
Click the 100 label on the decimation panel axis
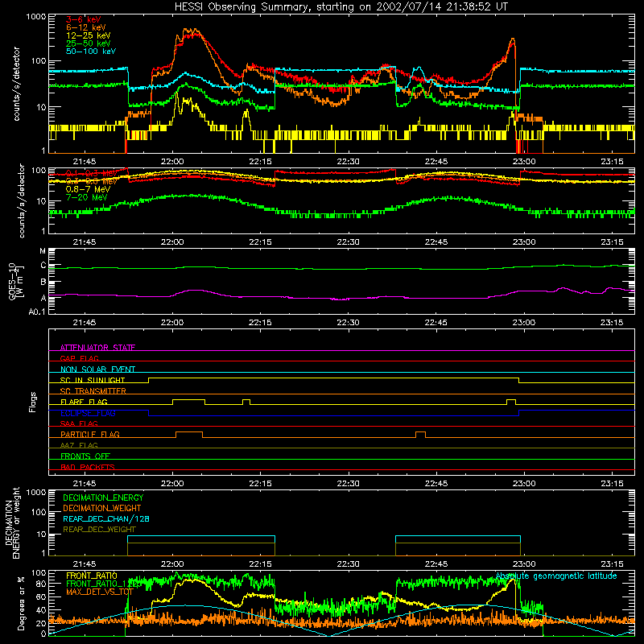(39, 512)
